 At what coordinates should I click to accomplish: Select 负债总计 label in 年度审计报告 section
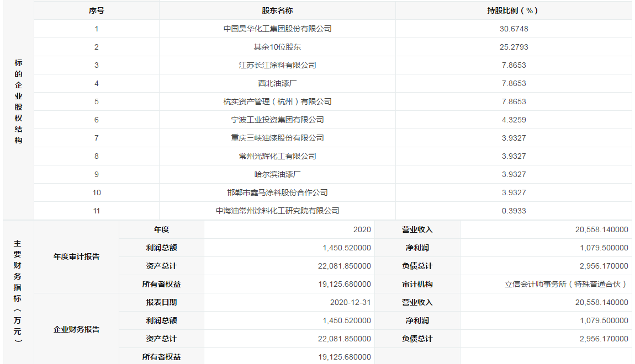(x=417, y=266)
